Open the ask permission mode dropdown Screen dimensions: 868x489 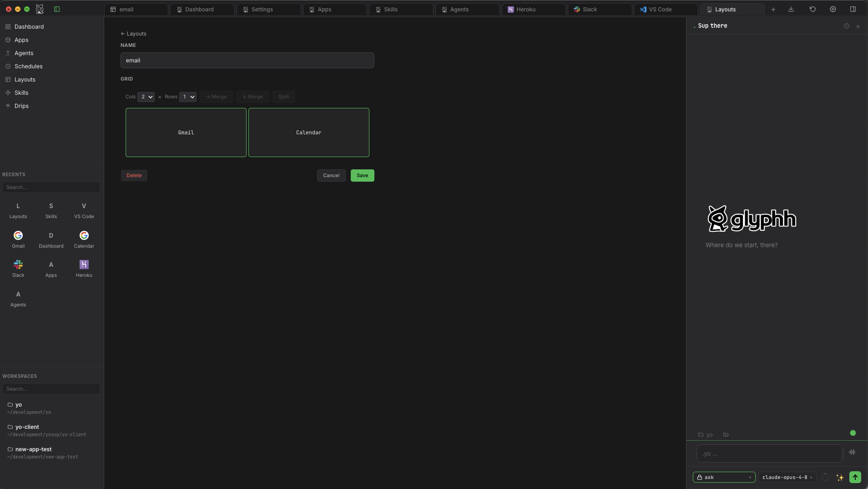(x=724, y=477)
